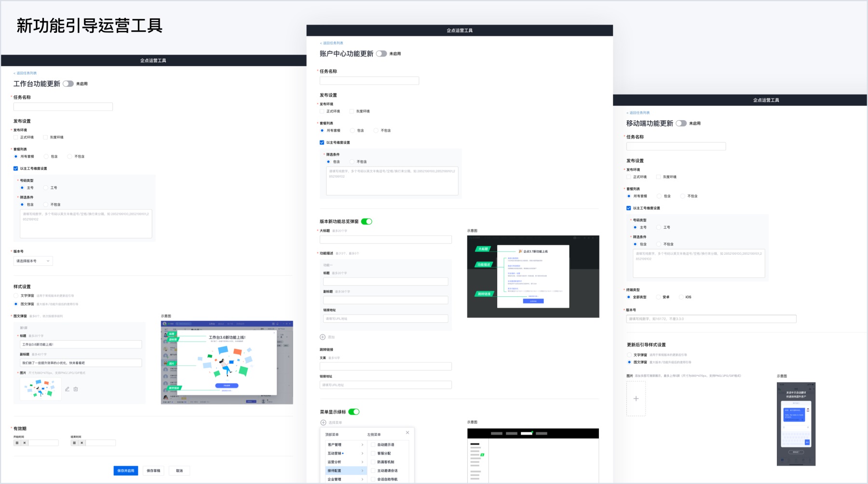Open the start time calendar icon
Viewport: 868px width, 484px height.
[x=17, y=443]
